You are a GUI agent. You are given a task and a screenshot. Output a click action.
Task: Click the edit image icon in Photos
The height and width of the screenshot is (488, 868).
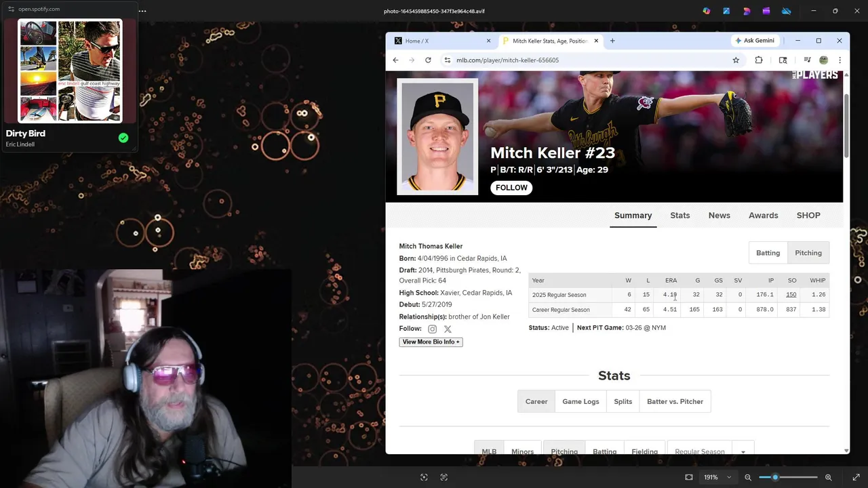click(x=726, y=11)
